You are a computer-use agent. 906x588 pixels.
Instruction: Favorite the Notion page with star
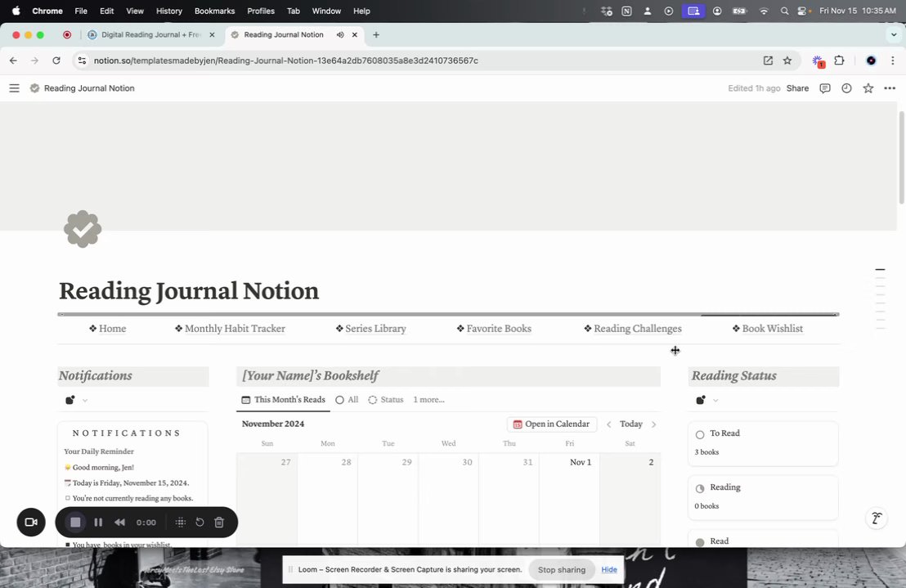click(x=868, y=88)
